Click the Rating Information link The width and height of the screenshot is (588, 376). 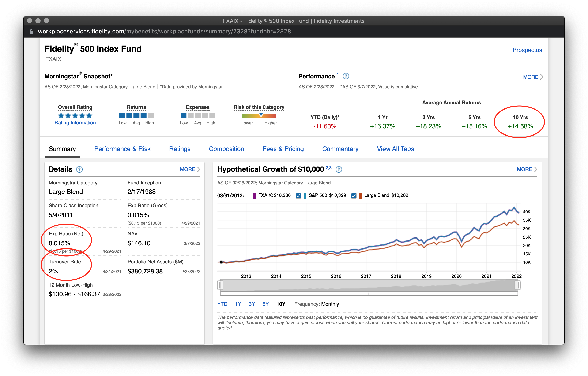(75, 123)
